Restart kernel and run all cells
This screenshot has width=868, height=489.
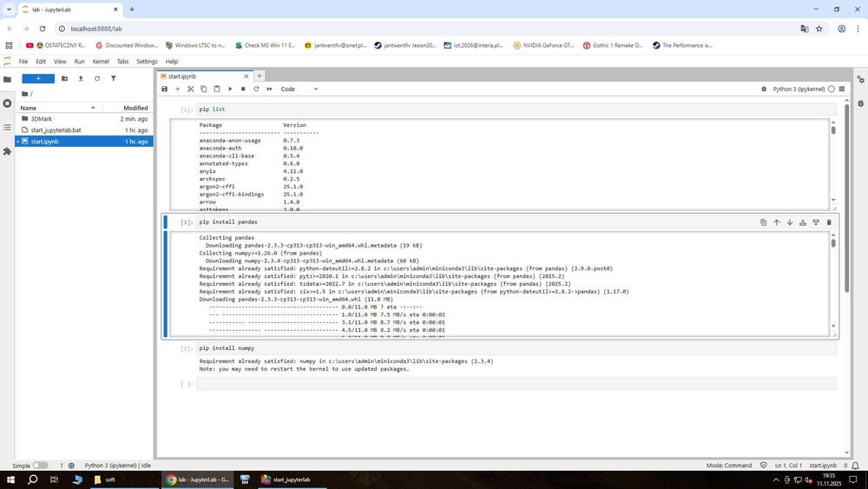click(x=270, y=89)
